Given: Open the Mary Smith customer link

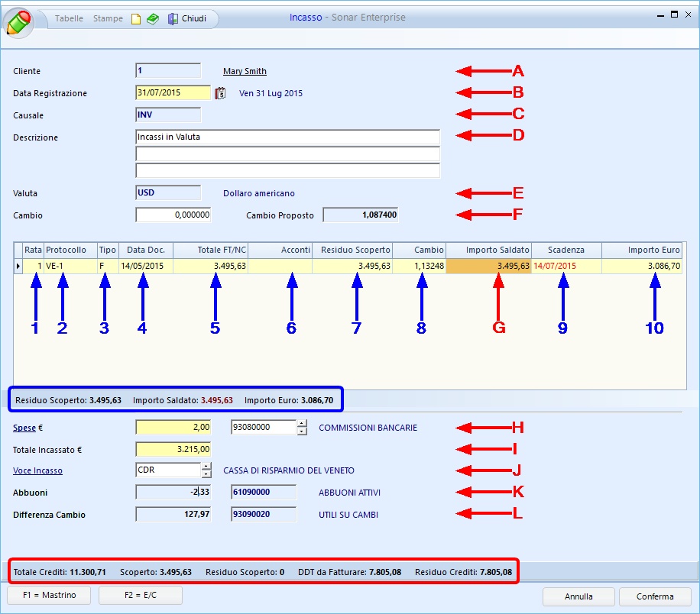Looking at the screenshot, I should (245, 71).
